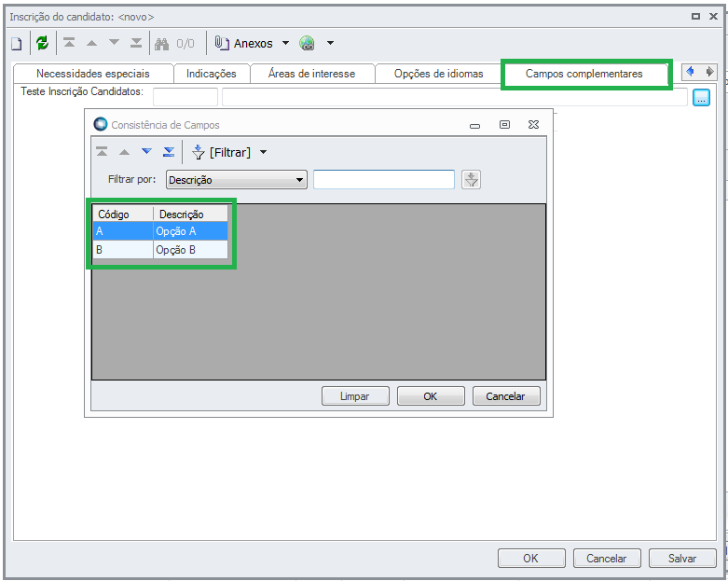
Task: Jump to first row in Consistência dialog
Action: [102, 151]
